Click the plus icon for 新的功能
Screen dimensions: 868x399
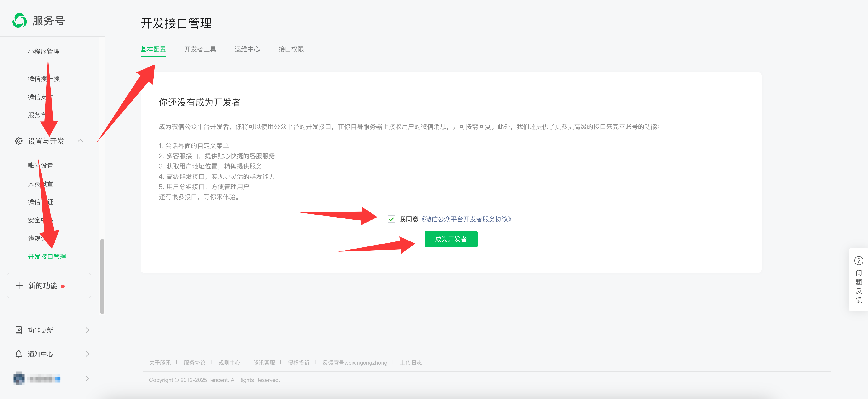(19, 285)
